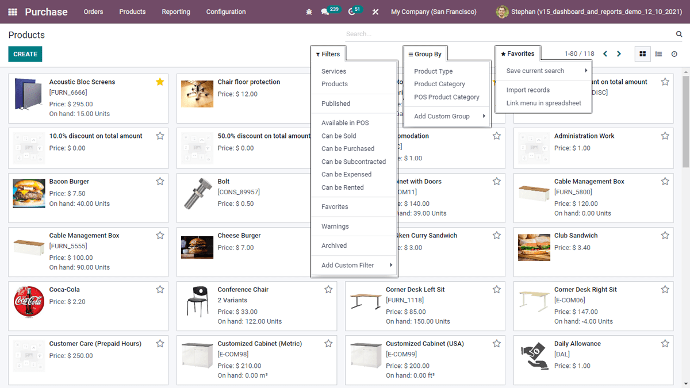Expand Add Custom Filter
Image resolution: width=690 pixels, height=388 pixels.
pos(354,265)
